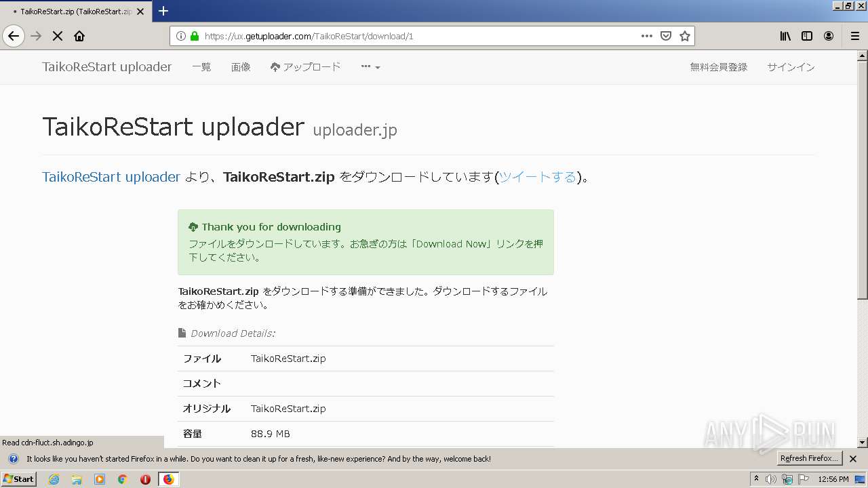
Task: Open the Windows Start button
Action: [x=19, y=479]
